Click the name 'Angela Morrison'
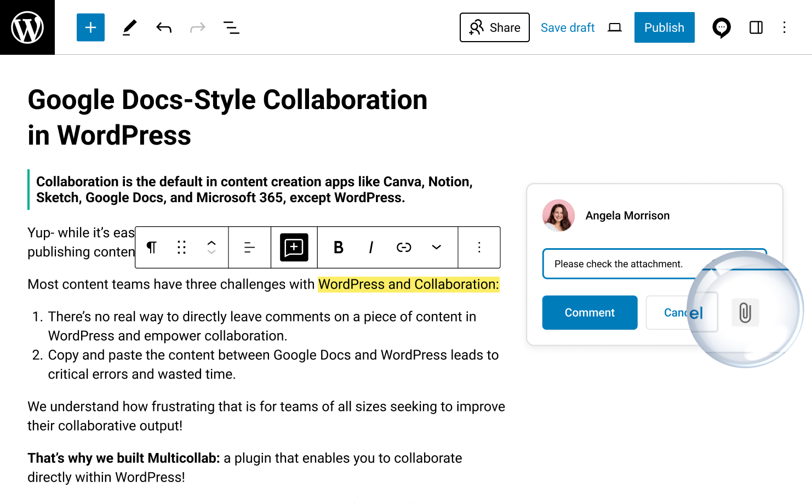 627,215
